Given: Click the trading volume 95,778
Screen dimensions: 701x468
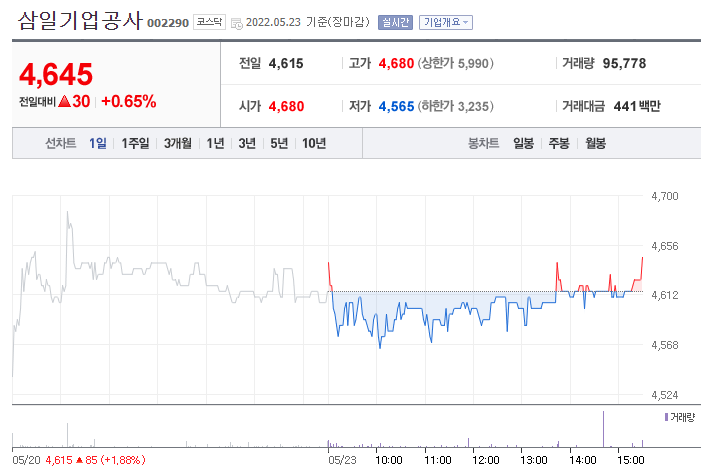Looking at the screenshot, I should (x=624, y=63).
